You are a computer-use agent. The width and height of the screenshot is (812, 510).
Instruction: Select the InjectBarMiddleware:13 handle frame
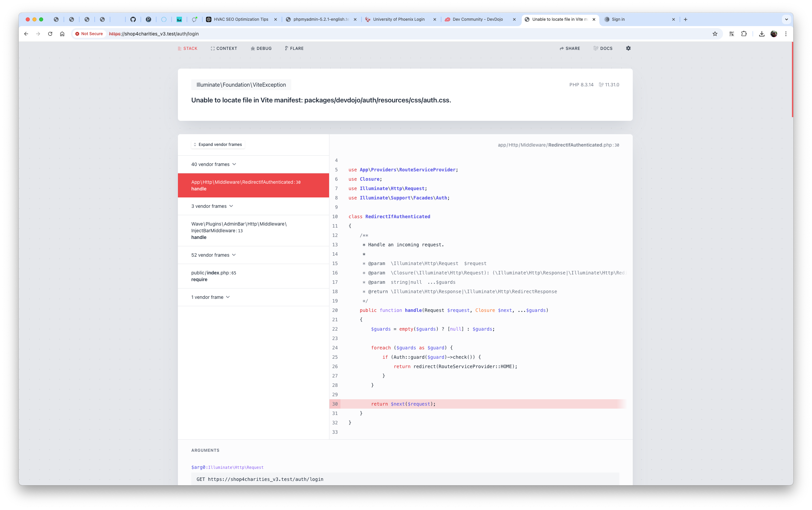tap(253, 230)
